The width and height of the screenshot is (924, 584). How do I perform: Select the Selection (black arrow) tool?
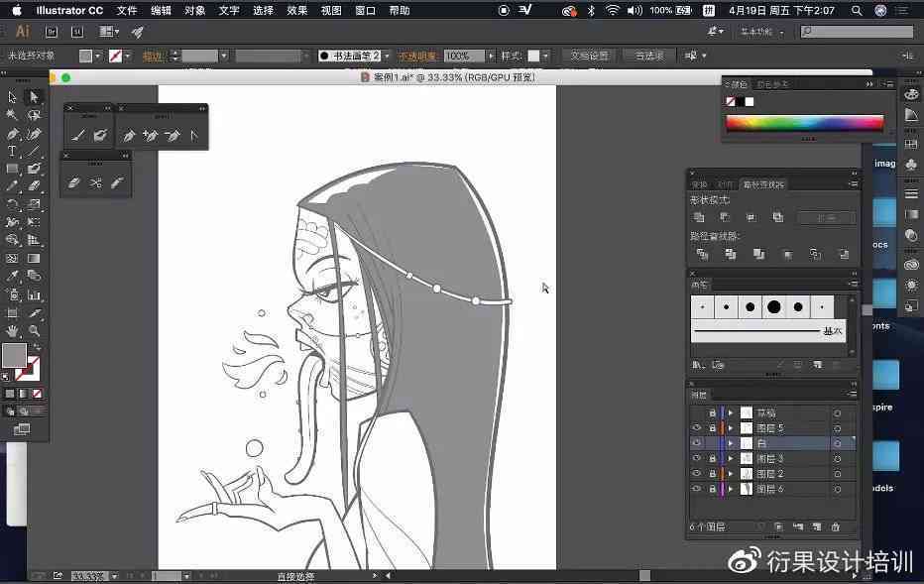(x=12, y=97)
